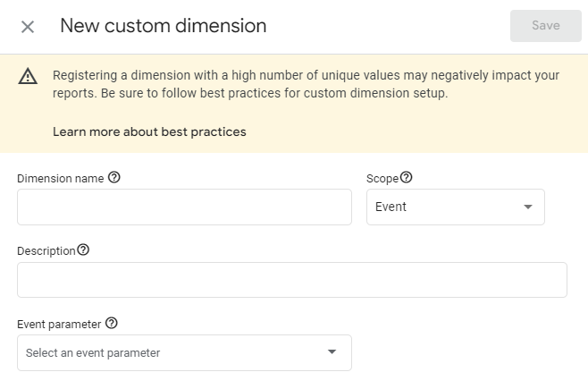The image size is (588, 389).
Task: Click the New custom dimension title
Action: pos(164,26)
